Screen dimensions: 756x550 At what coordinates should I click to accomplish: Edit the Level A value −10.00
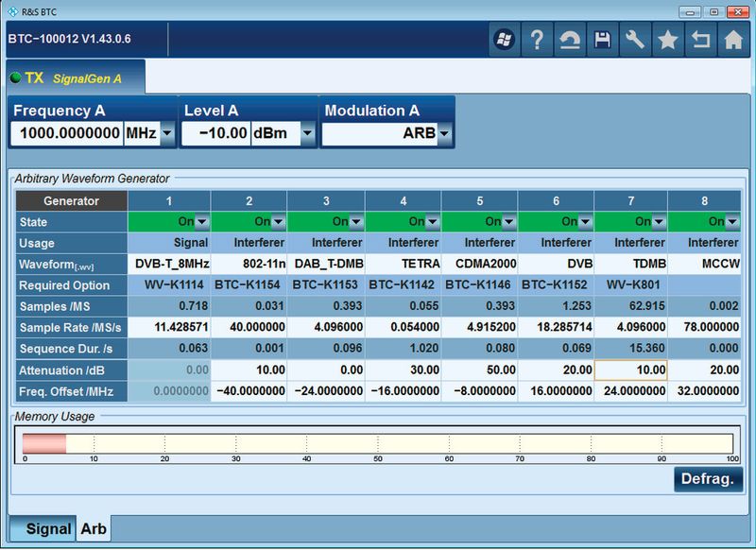[x=215, y=132]
